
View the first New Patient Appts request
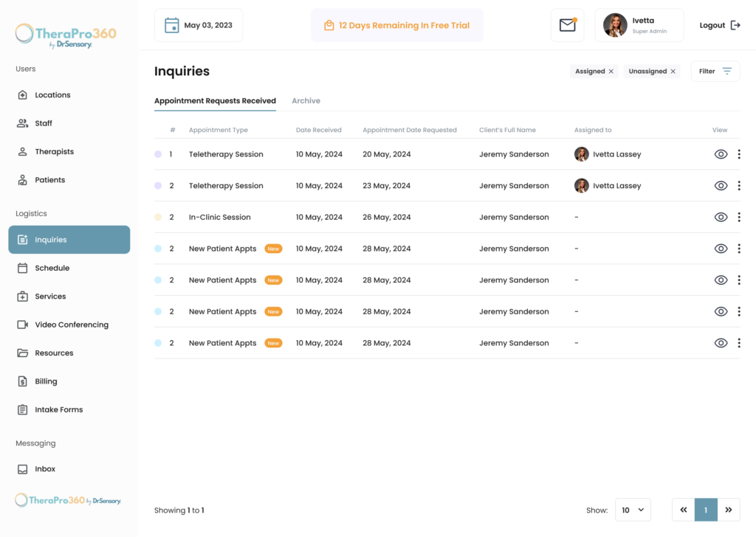(x=721, y=249)
